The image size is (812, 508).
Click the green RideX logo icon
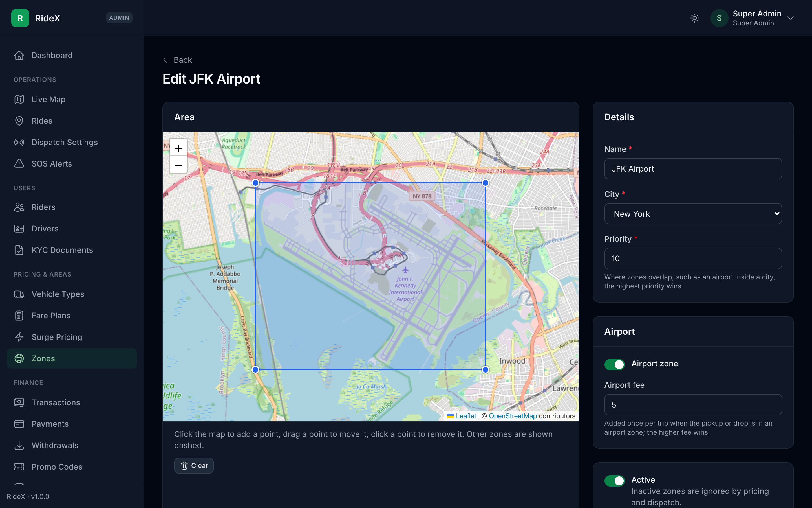[20, 18]
